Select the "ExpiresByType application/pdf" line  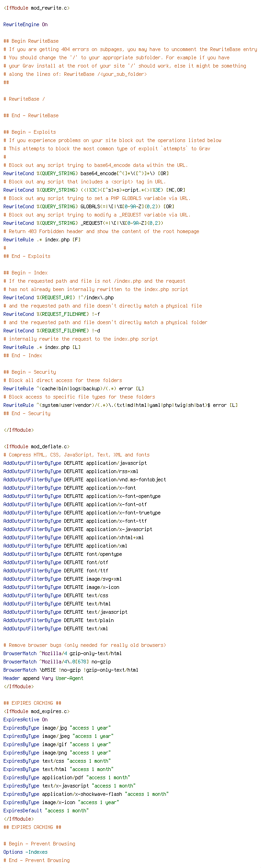[68, 777]
